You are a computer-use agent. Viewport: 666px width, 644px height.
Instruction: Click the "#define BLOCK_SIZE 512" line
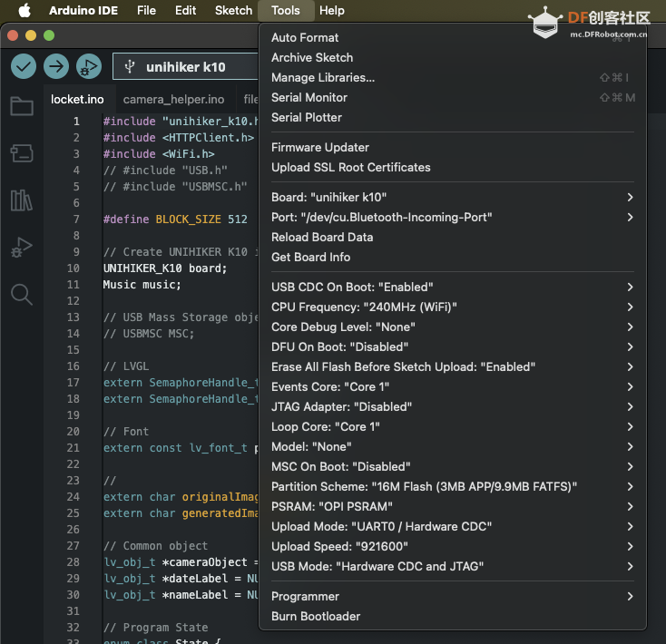tap(175, 220)
